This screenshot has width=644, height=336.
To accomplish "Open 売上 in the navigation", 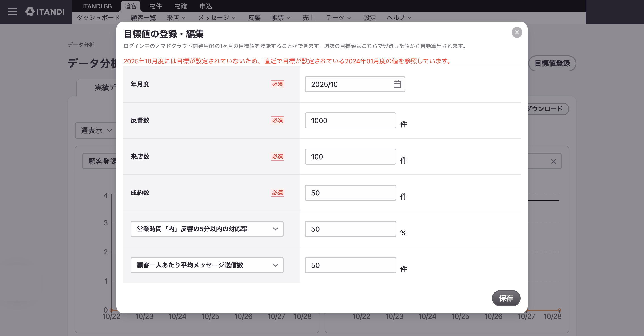I will pos(309,18).
